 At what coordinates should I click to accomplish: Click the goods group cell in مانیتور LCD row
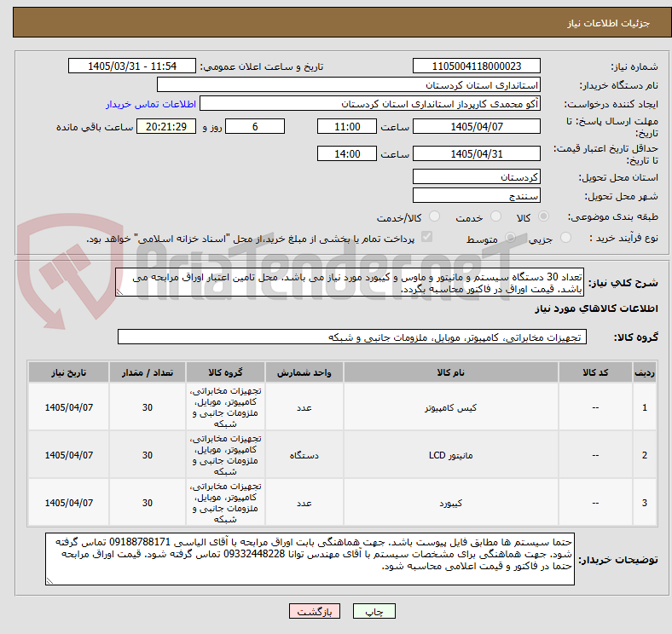225,455
